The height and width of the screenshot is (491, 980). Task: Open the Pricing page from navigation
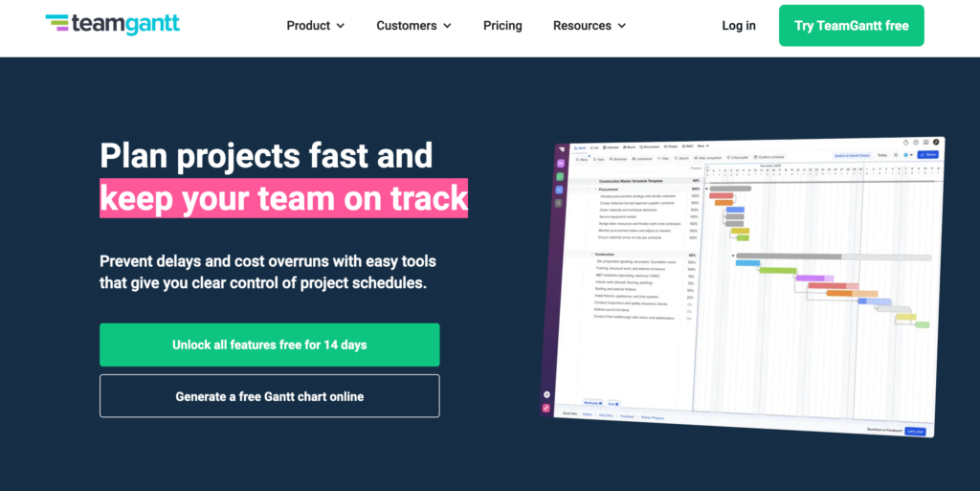pos(502,26)
